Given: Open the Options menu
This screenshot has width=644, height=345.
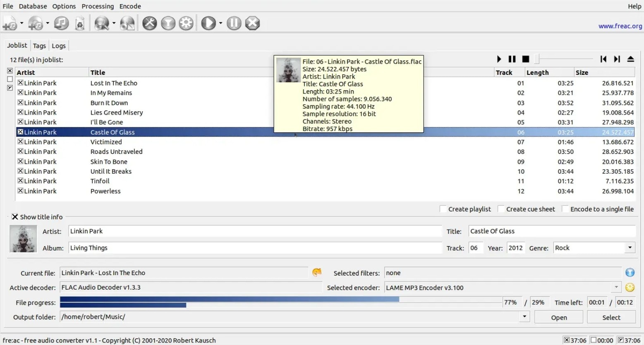Looking at the screenshot, I should 64,6.
